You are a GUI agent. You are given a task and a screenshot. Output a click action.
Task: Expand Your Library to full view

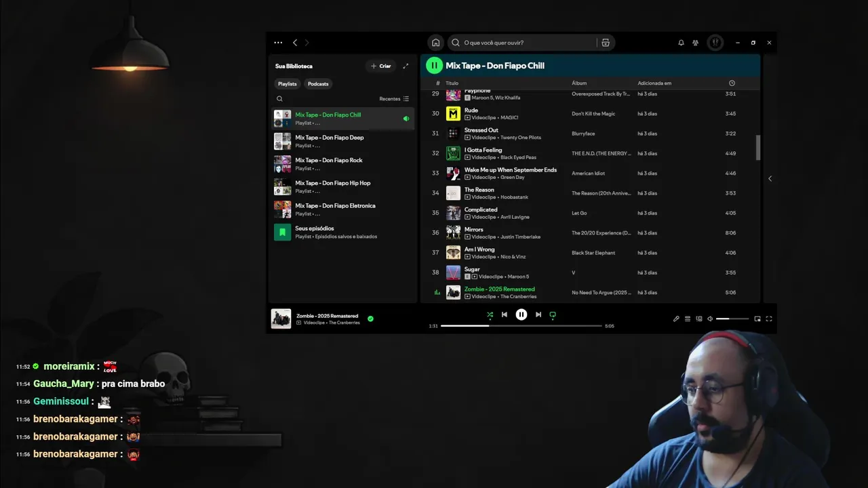coord(406,66)
